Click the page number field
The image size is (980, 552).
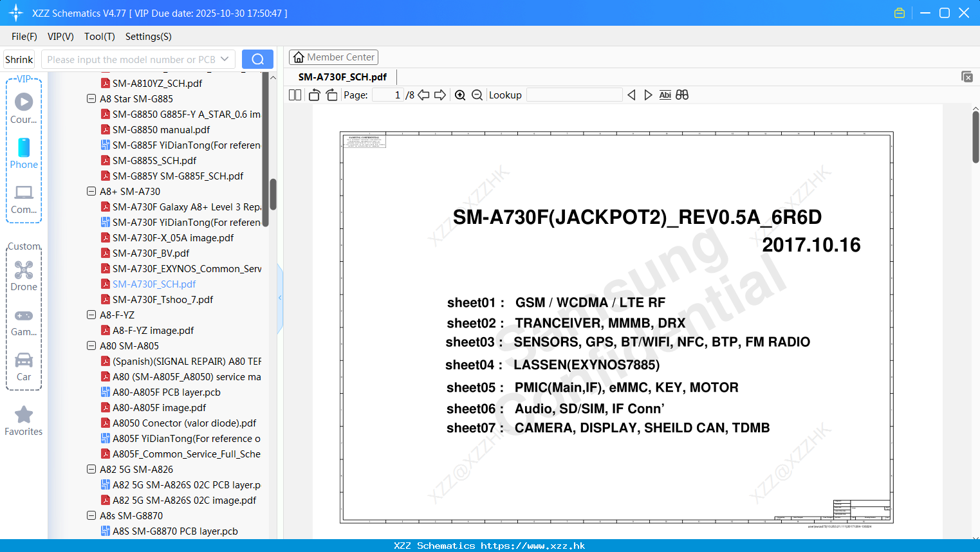[x=388, y=95]
